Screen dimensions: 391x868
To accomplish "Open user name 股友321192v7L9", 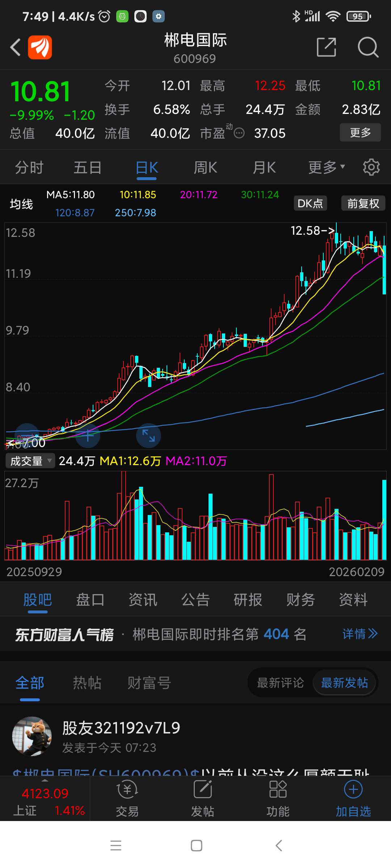I will click(x=121, y=728).
